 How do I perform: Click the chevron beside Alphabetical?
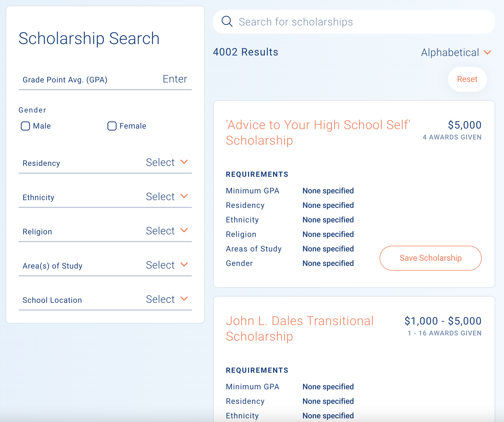pyautogui.click(x=488, y=52)
